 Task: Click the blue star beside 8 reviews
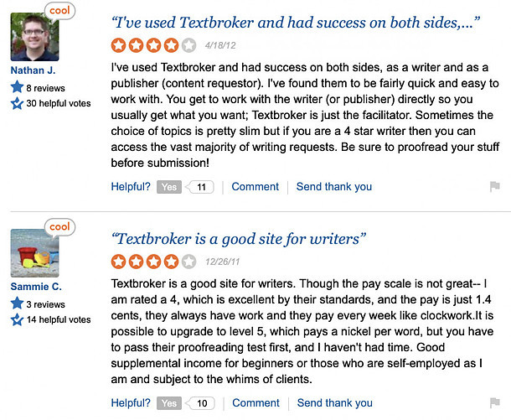[17, 86]
